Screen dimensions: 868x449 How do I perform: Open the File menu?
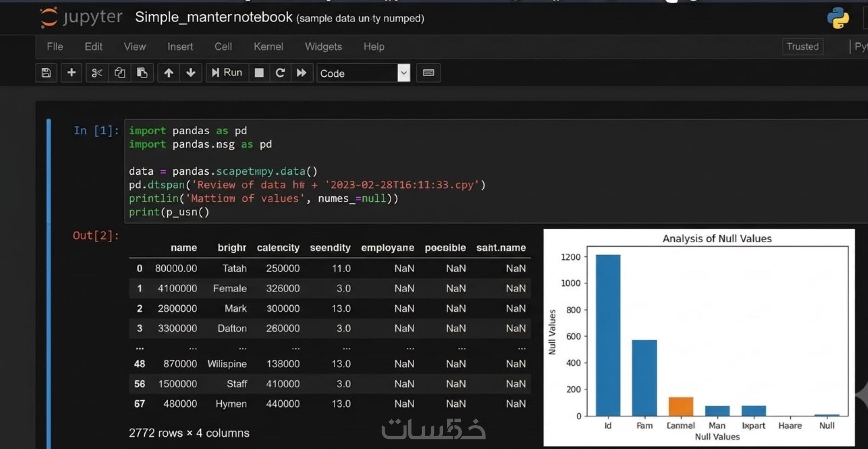click(55, 46)
